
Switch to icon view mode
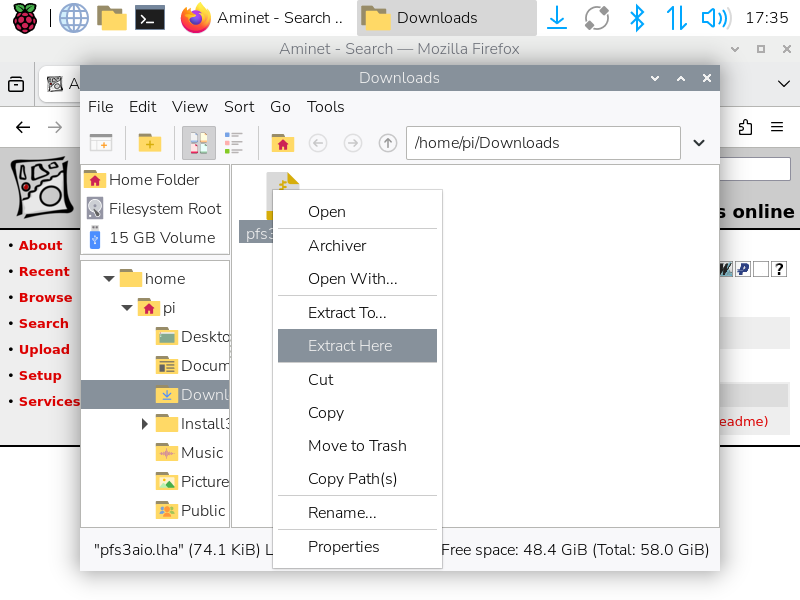click(198, 143)
